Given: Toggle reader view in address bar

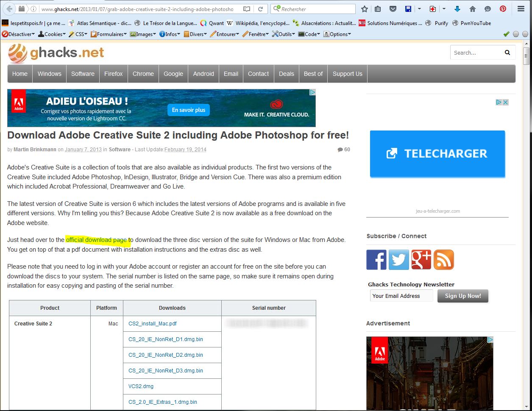Looking at the screenshot, I should pyautogui.click(x=247, y=9).
